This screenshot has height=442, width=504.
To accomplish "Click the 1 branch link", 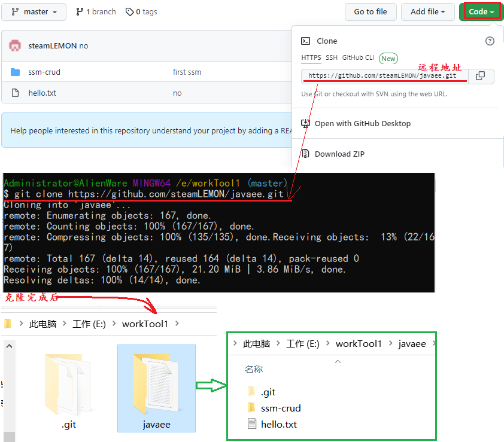I will pyautogui.click(x=96, y=12).
